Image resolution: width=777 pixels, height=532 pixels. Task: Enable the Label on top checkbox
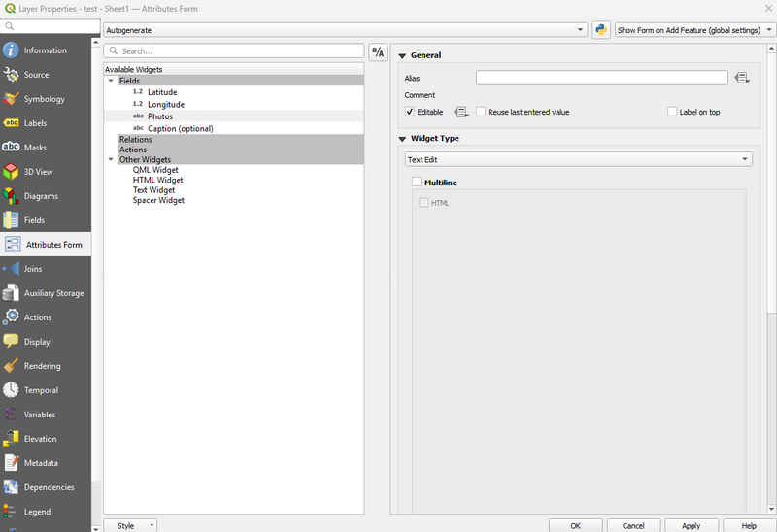(672, 112)
